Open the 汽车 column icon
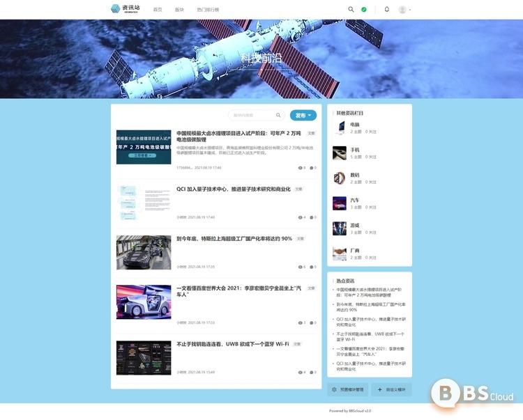Image resolution: width=523 pixels, height=420 pixels. tap(340, 203)
